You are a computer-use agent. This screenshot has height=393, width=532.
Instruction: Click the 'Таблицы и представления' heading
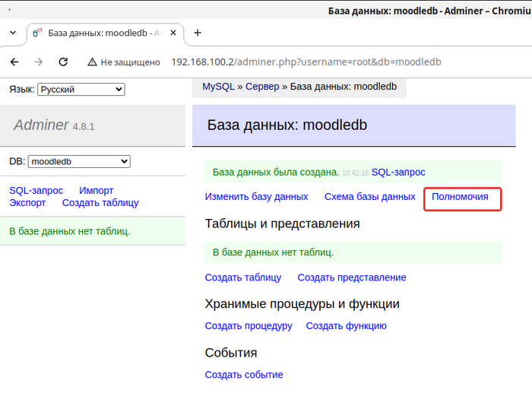coord(282,223)
